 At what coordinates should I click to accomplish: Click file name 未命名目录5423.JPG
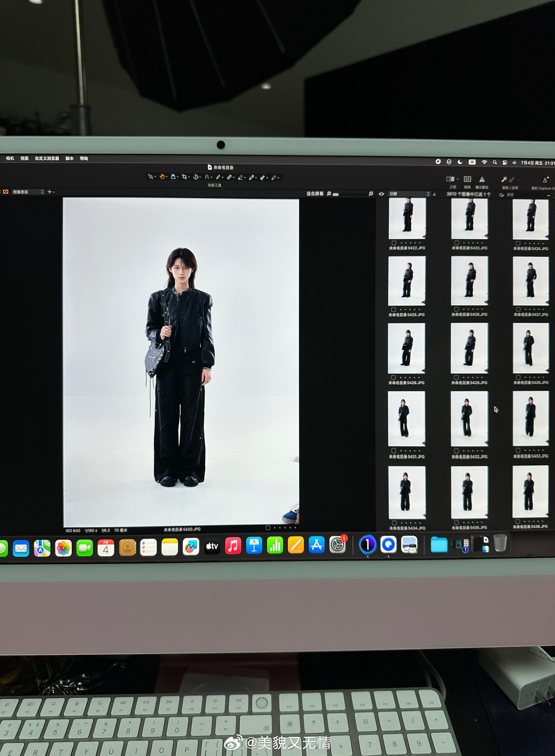[469, 248]
